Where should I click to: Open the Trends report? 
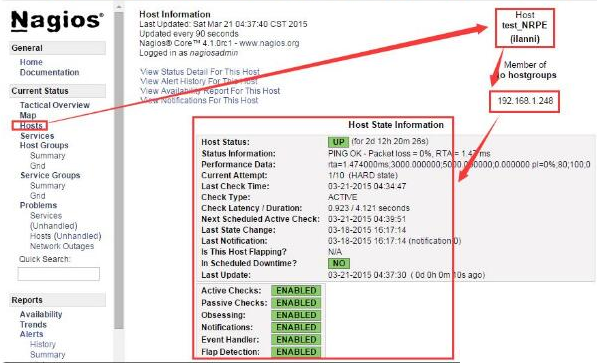pyautogui.click(x=33, y=325)
